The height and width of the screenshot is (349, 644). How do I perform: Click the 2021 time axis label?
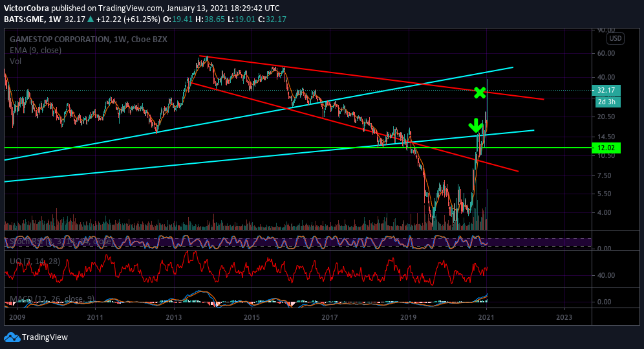(x=486, y=317)
